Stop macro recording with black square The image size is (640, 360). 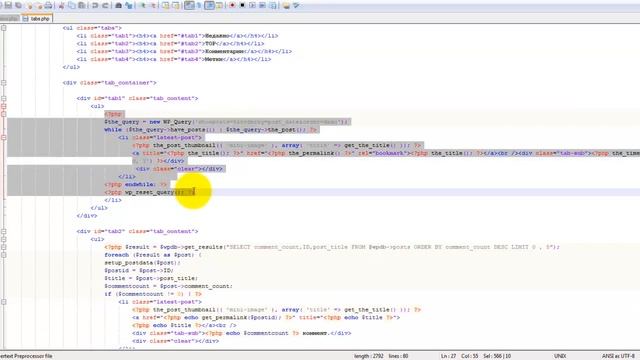[x=242, y=5]
